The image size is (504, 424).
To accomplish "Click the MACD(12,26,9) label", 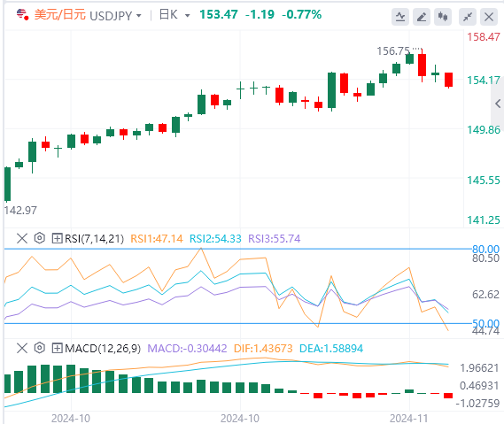I will (x=103, y=349).
